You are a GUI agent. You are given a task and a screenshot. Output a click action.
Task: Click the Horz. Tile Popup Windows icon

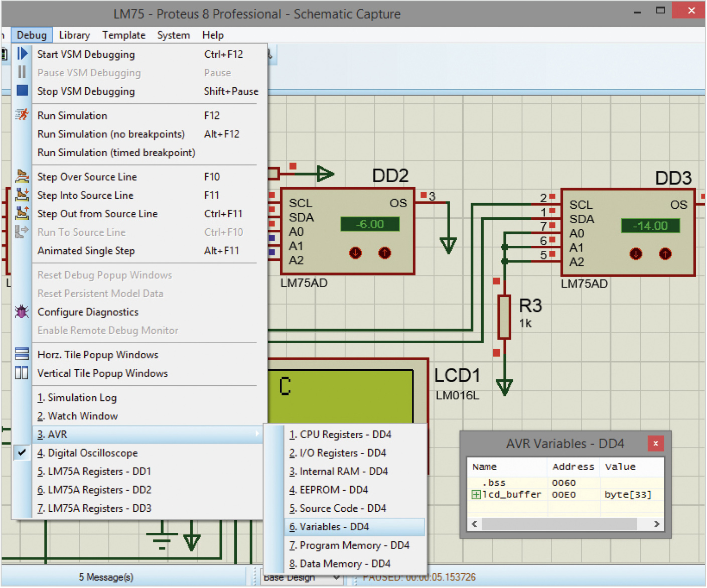pos(22,354)
